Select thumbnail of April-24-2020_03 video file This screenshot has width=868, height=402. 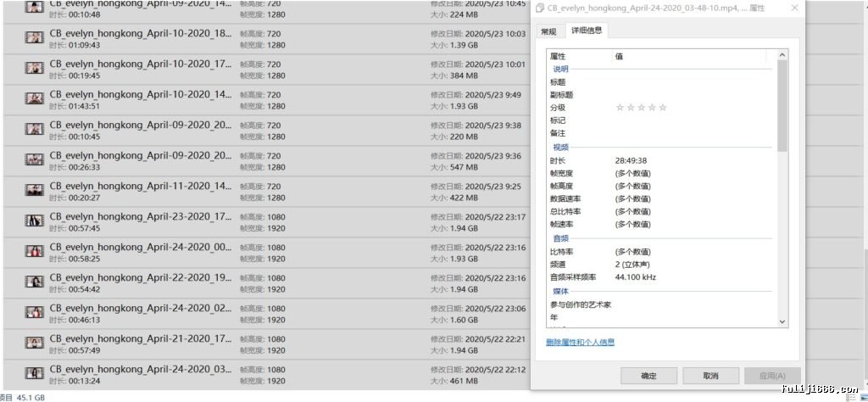point(34,373)
